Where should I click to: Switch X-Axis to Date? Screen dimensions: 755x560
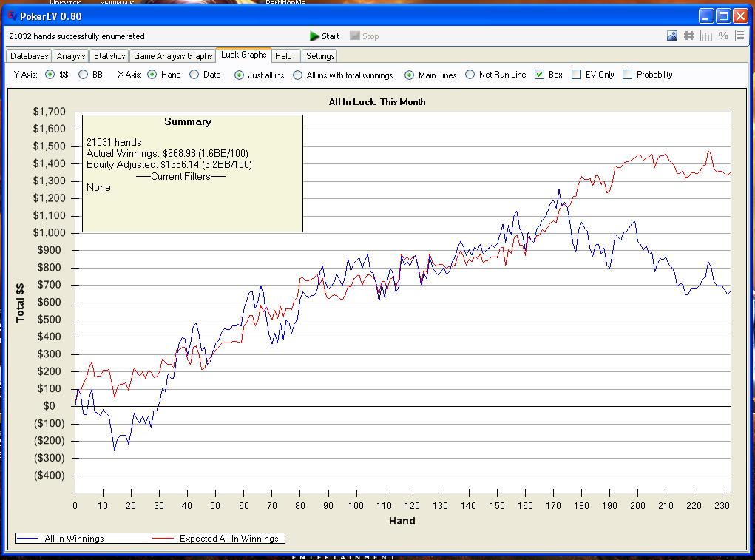[194, 75]
